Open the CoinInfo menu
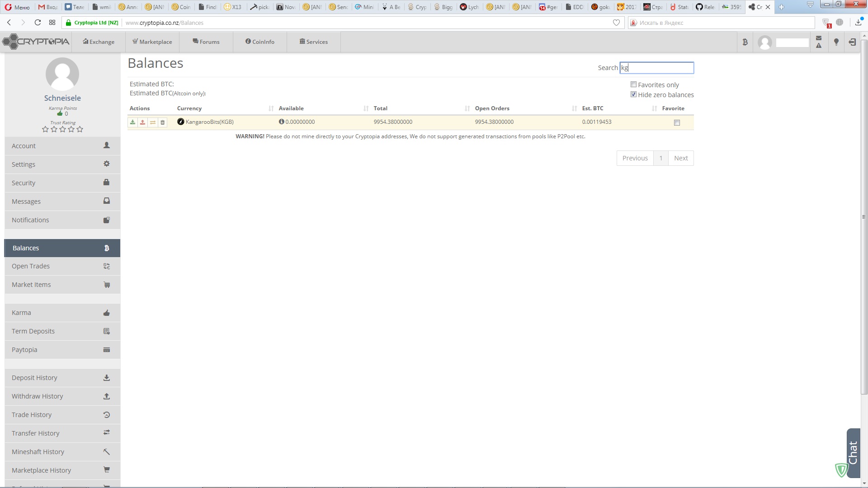868x488 pixels. (x=260, y=42)
